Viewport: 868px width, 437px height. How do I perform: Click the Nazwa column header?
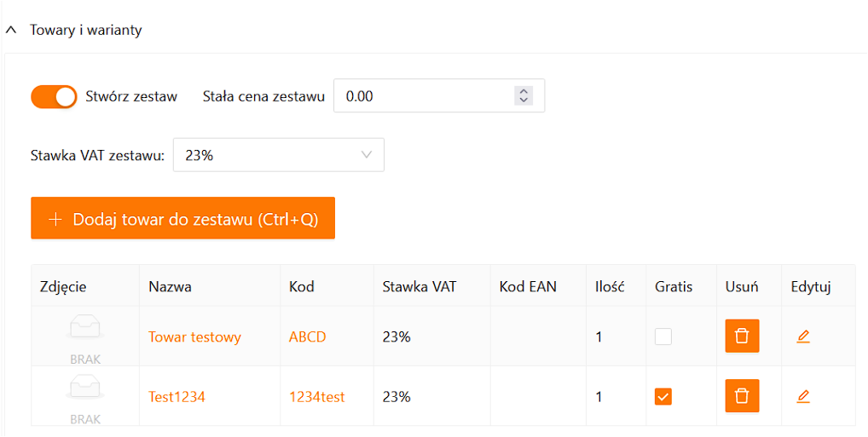click(x=170, y=286)
